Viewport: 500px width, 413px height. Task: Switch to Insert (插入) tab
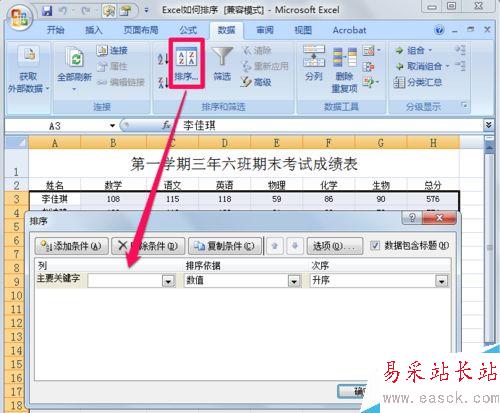[x=93, y=30]
